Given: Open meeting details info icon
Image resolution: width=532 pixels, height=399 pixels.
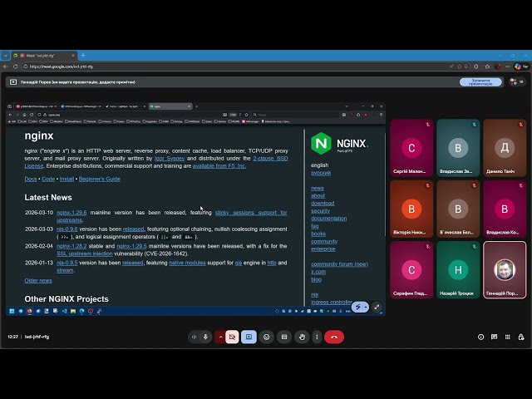Looking at the screenshot, I should [x=480, y=337].
